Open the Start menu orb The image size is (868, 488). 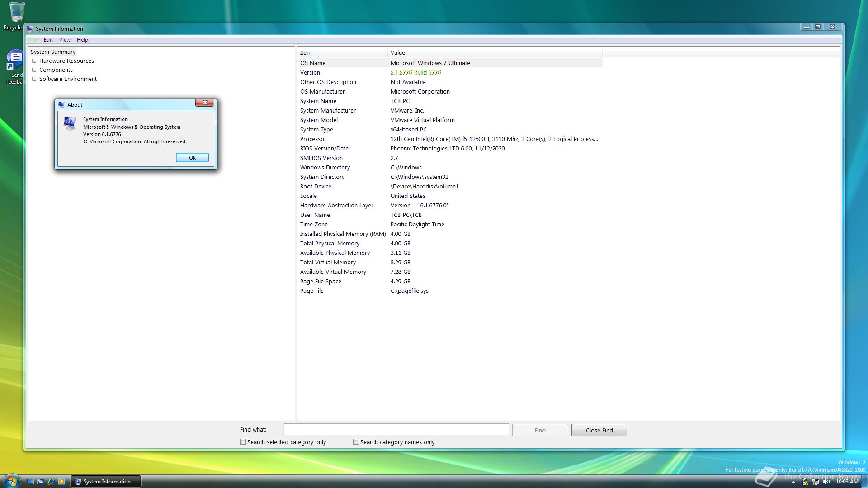11,481
